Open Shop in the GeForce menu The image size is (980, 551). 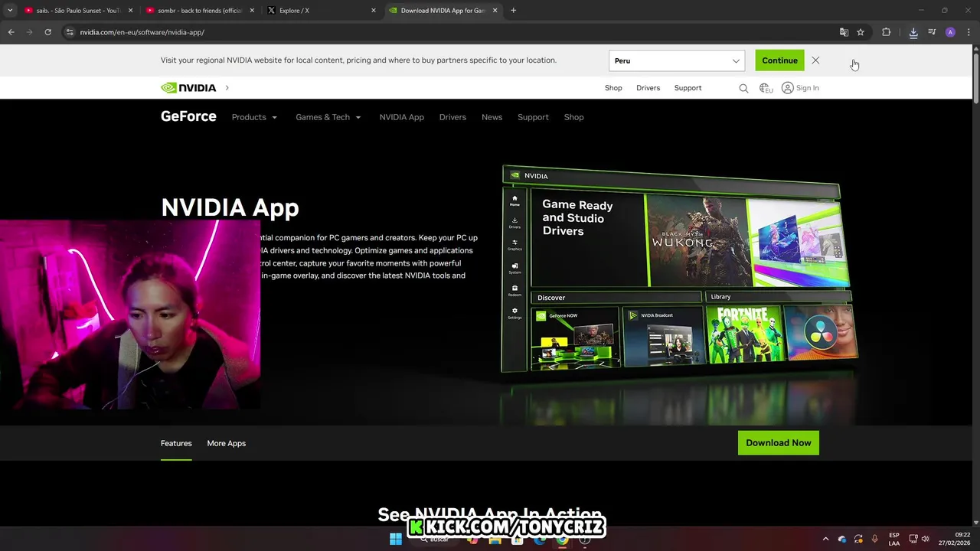(573, 117)
